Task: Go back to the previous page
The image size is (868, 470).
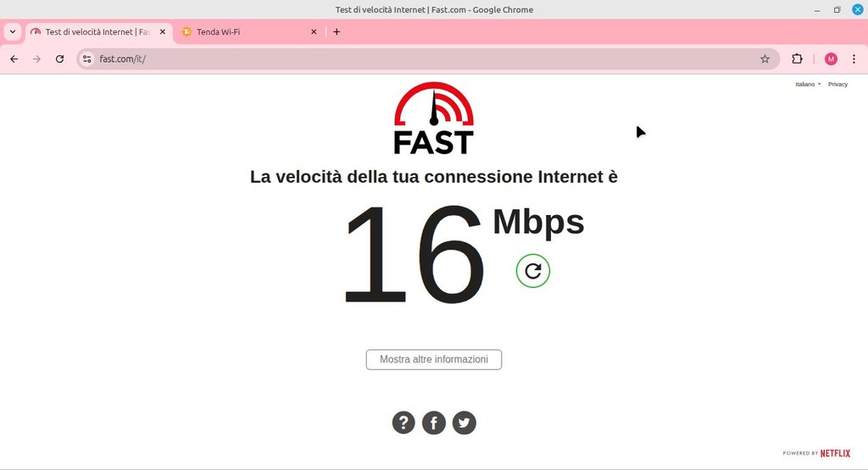Action: point(14,58)
